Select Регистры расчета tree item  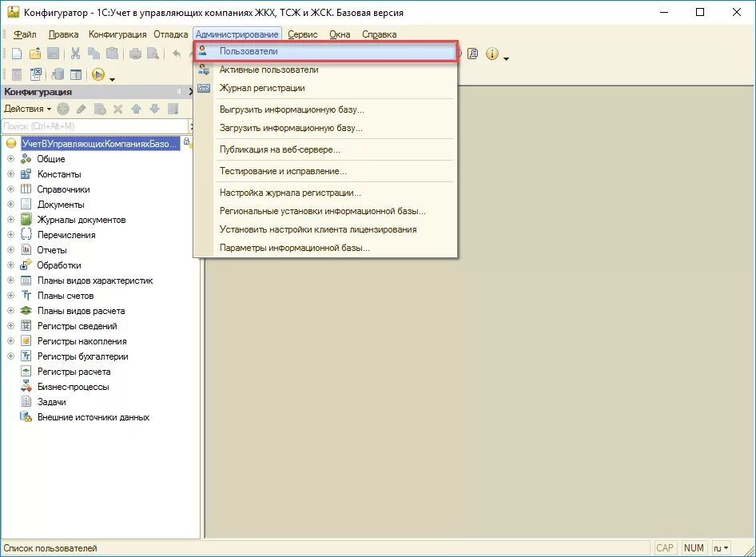click(74, 372)
